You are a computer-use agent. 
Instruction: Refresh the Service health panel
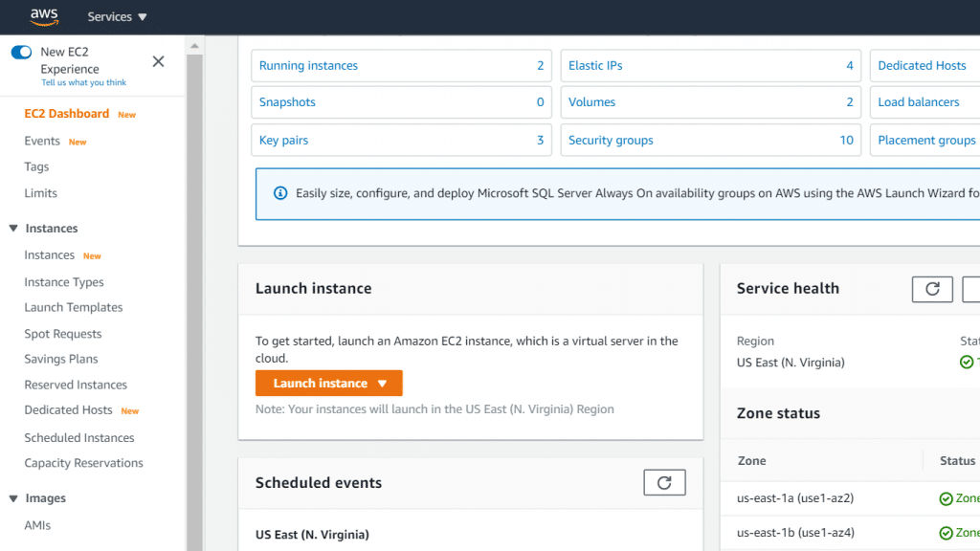pos(932,289)
